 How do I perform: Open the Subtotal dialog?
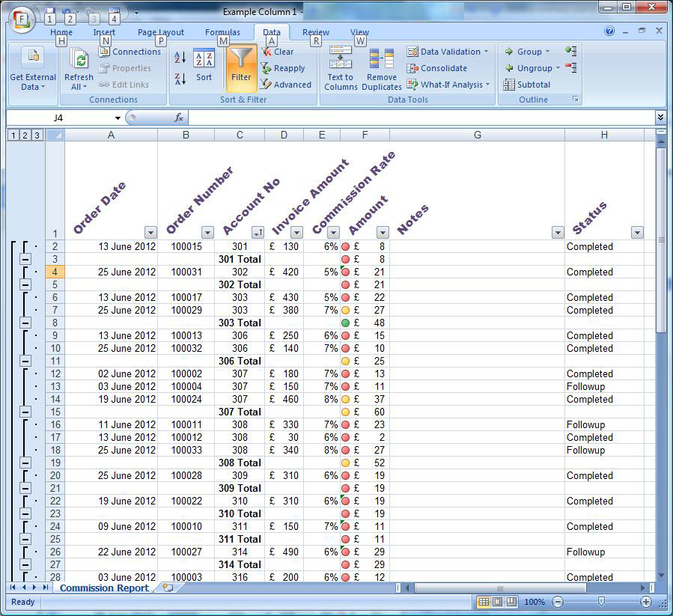[526, 85]
